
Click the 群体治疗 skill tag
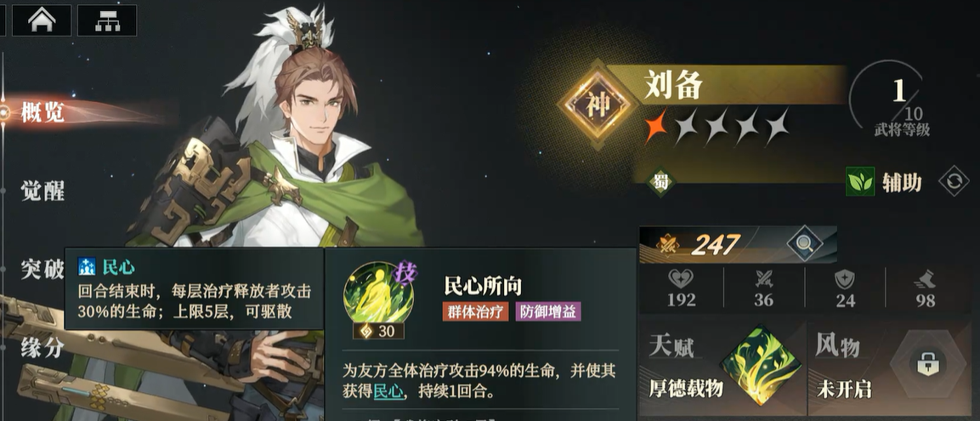pyautogui.click(x=476, y=311)
